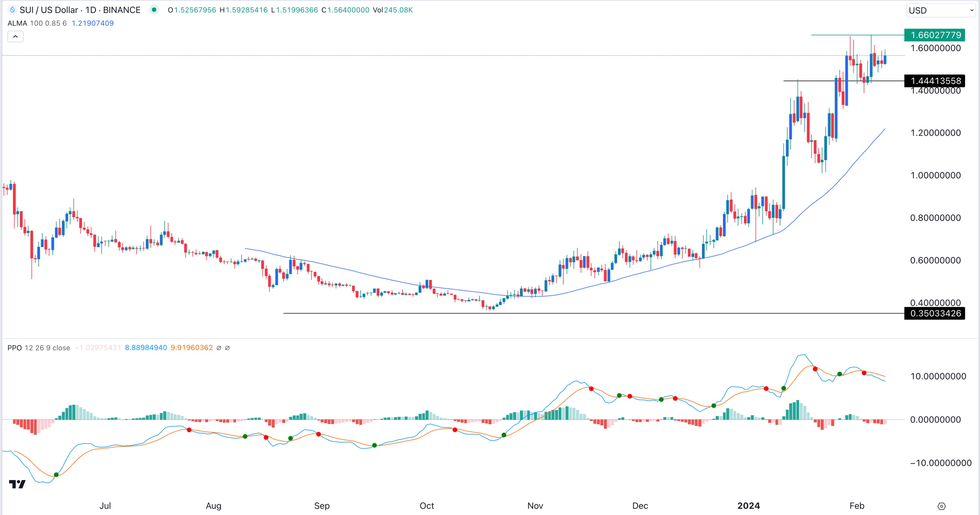The image size is (980, 515).
Task: Open chart settings gear icon
Action: [x=941, y=506]
